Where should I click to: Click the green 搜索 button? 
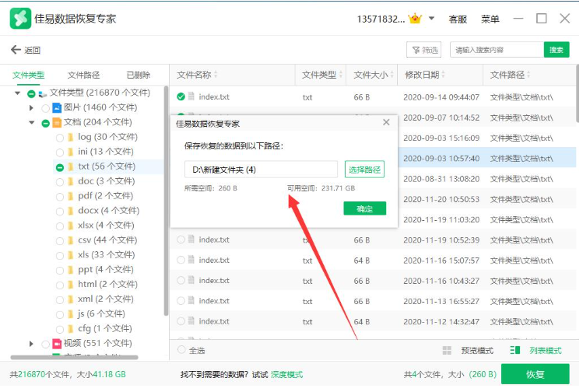557,50
